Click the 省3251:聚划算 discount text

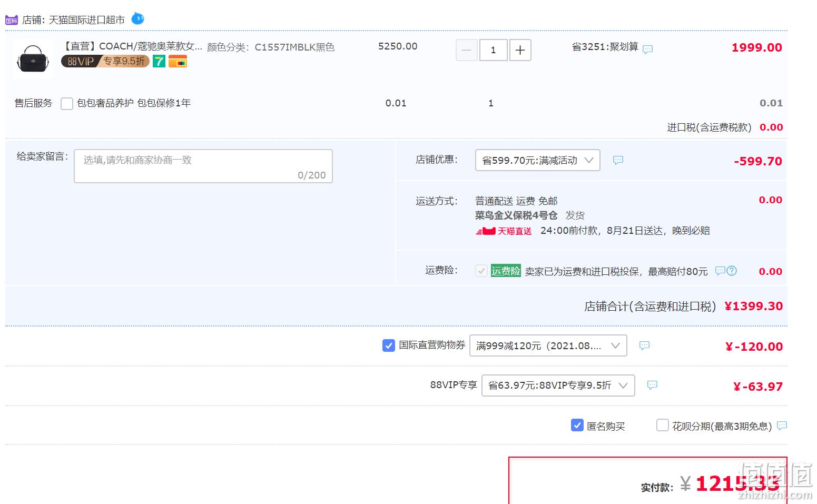[605, 47]
